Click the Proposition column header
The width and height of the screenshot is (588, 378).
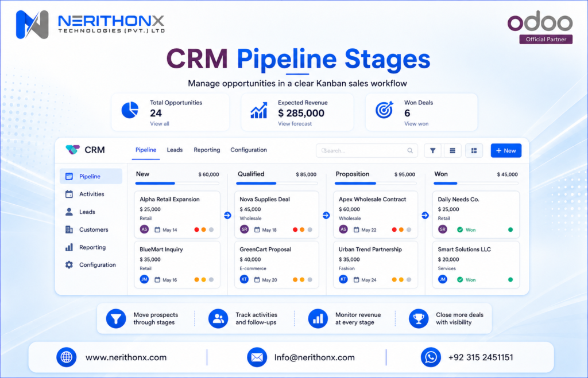pyautogui.click(x=352, y=174)
